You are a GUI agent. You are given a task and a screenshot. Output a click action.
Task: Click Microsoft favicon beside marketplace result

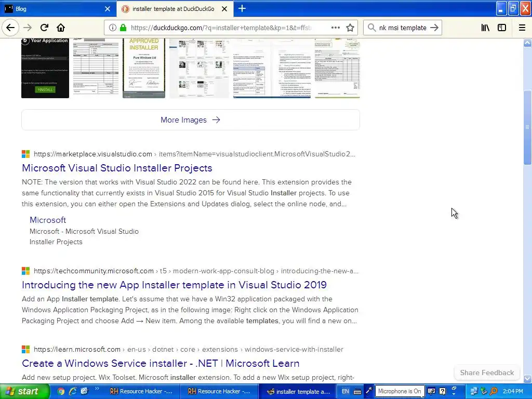pyautogui.click(x=26, y=154)
